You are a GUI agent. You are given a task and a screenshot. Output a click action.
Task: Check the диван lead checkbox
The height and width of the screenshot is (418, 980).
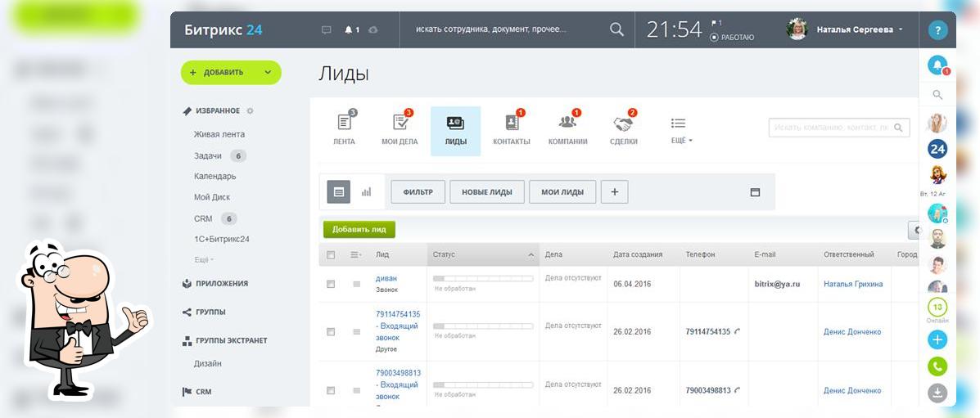(331, 285)
